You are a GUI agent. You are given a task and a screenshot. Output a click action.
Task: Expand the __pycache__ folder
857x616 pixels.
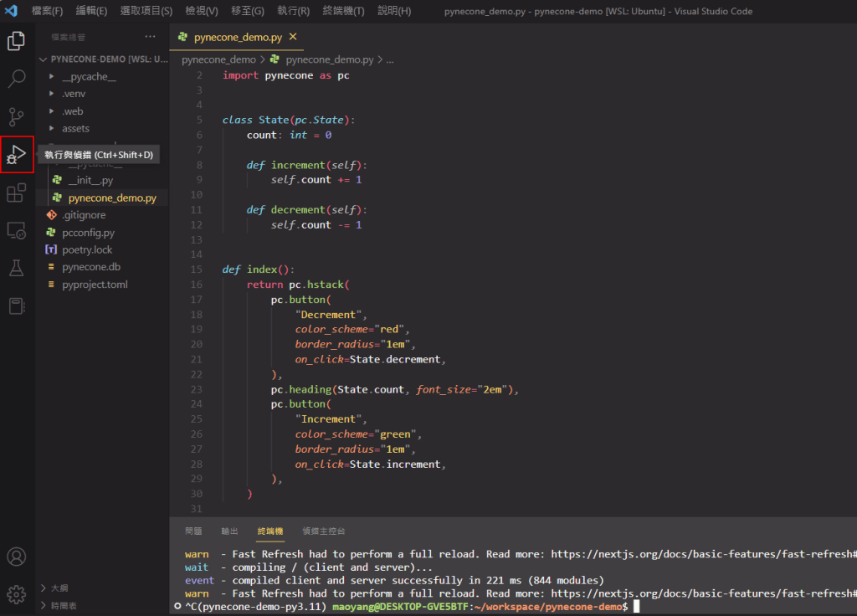(89, 77)
